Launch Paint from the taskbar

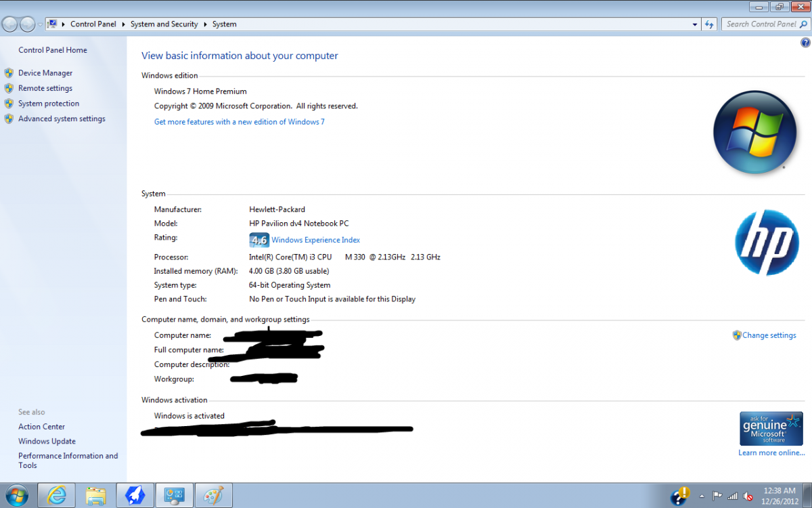click(213, 495)
